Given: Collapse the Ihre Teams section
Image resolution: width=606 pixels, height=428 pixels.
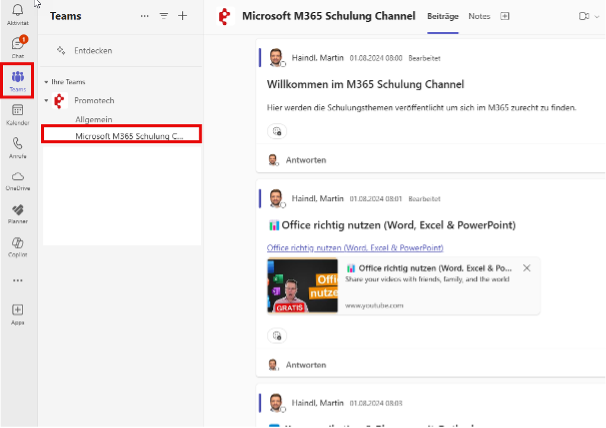Looking at the screenshot, I should (x=46, y=82).
